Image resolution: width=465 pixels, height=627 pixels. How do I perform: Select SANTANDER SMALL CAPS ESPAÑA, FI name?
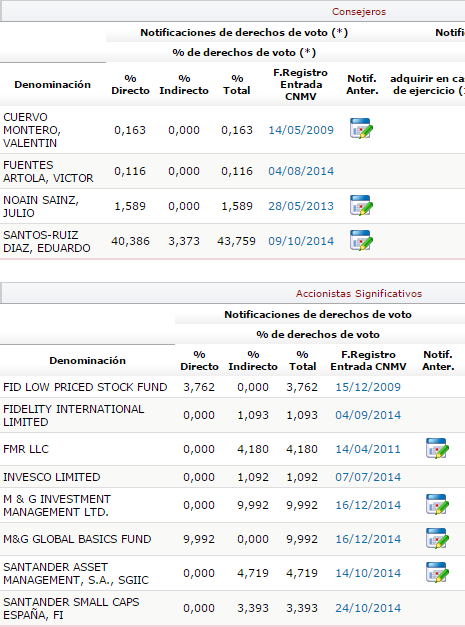coord(71,608)
